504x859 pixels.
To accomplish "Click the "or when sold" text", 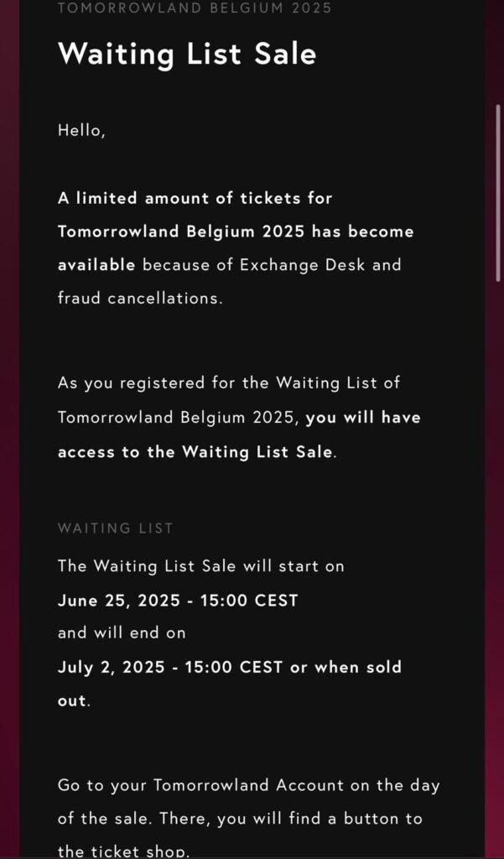I will tap(346, 668).
